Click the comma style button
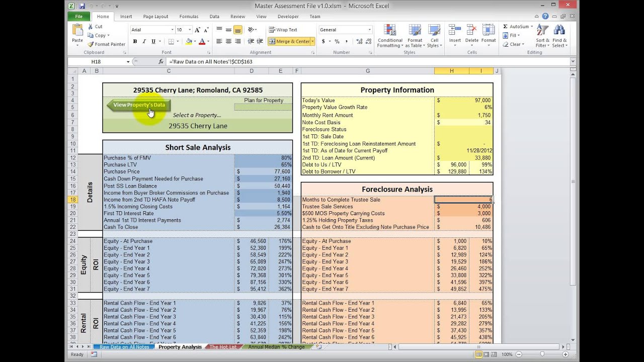The image size is (644, 362). click(x=347, y=42)
